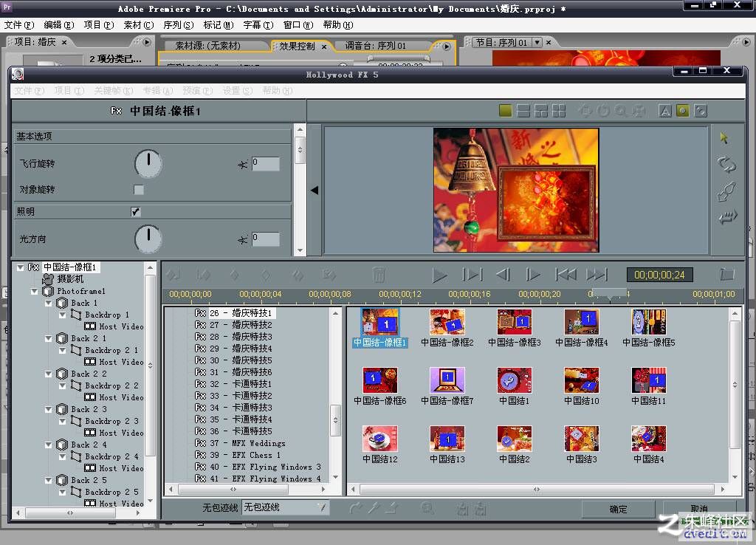The image size is (756, 545).
Task: Select the double-arrow move tool
Action: tap(727, 217)
